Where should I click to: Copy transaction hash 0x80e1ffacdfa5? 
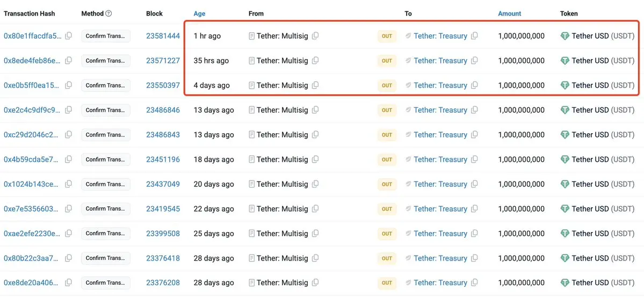(68, 36)
